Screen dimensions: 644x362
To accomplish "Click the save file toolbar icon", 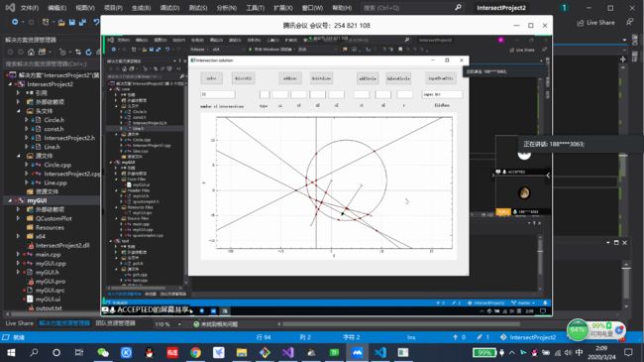I will coord(72,22).
